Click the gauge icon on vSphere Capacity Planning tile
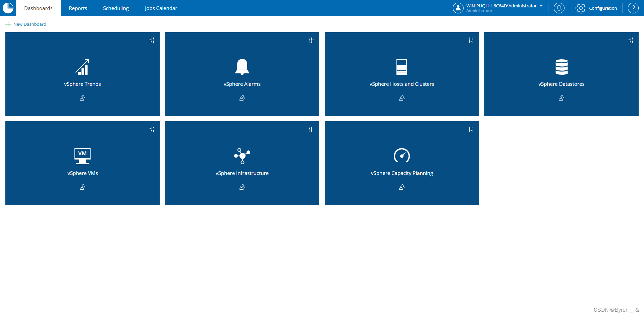 point(401,156)
